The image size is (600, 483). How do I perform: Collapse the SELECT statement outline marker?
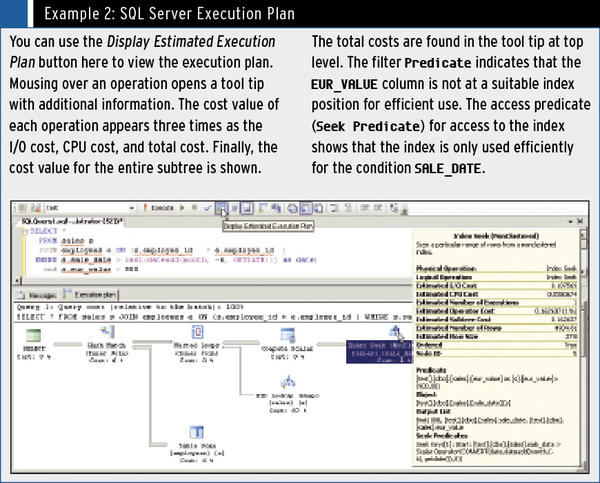point(26,231)
